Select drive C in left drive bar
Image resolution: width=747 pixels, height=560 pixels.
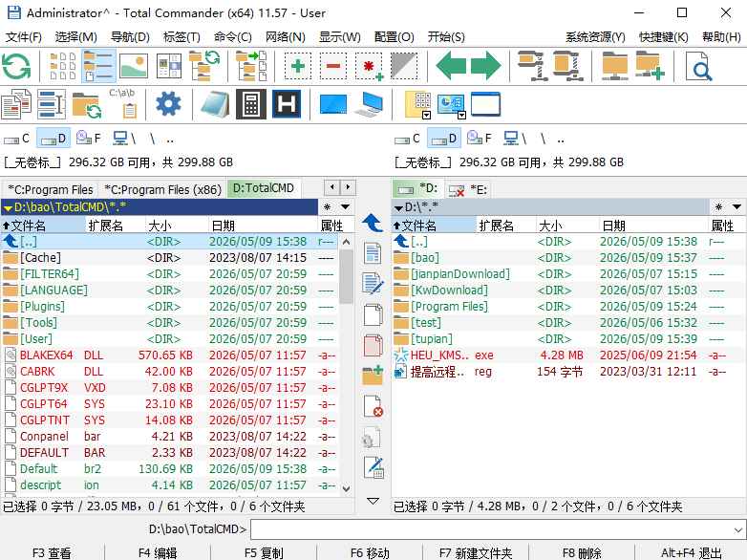point(17,139)
